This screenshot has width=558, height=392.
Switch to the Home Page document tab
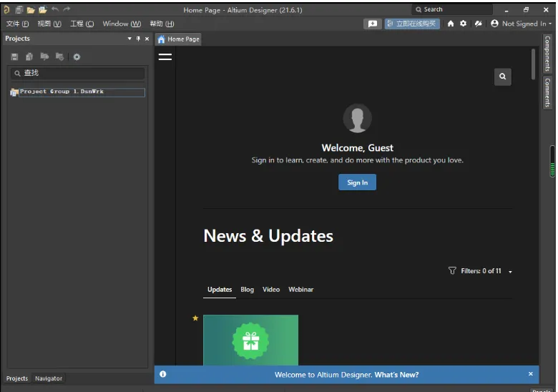tap(178, 39)
